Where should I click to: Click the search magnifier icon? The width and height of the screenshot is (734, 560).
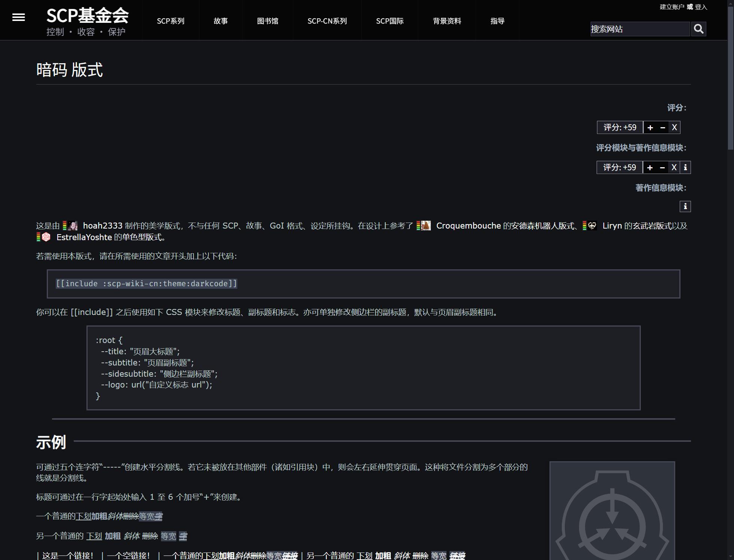pyautogui.click(x=698, y=29)
